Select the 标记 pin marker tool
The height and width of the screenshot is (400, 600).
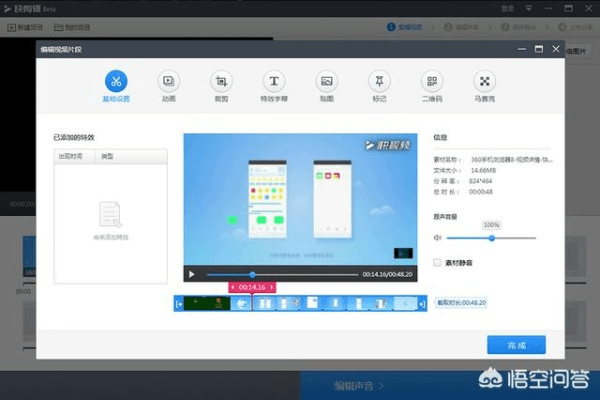pyautogui.click(x=379, y=81)
